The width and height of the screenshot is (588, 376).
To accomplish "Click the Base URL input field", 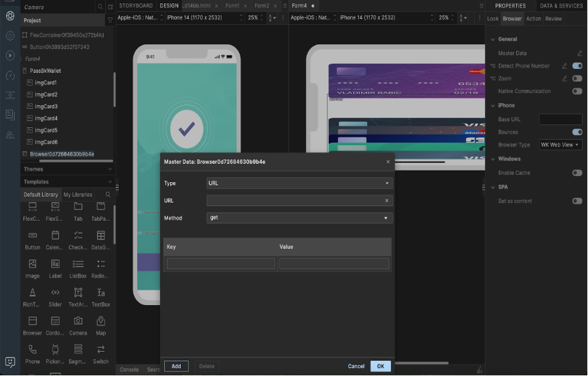I will tap(561, 120).
